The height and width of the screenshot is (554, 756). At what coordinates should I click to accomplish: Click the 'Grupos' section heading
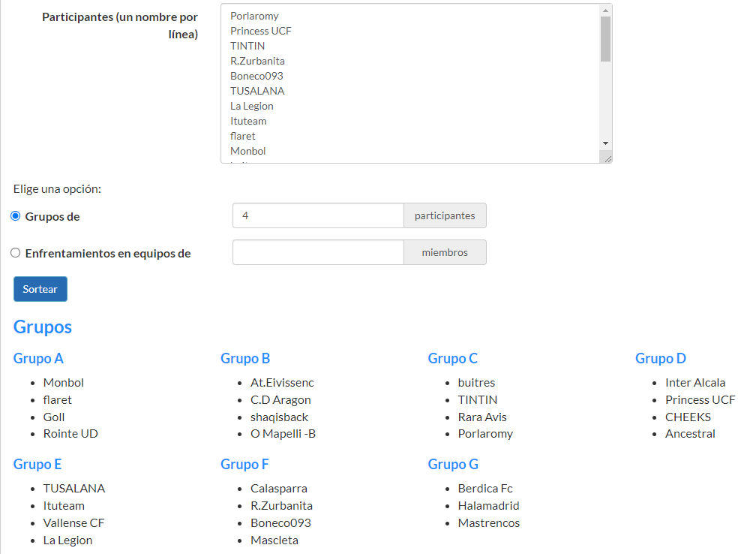coord(43,327)
